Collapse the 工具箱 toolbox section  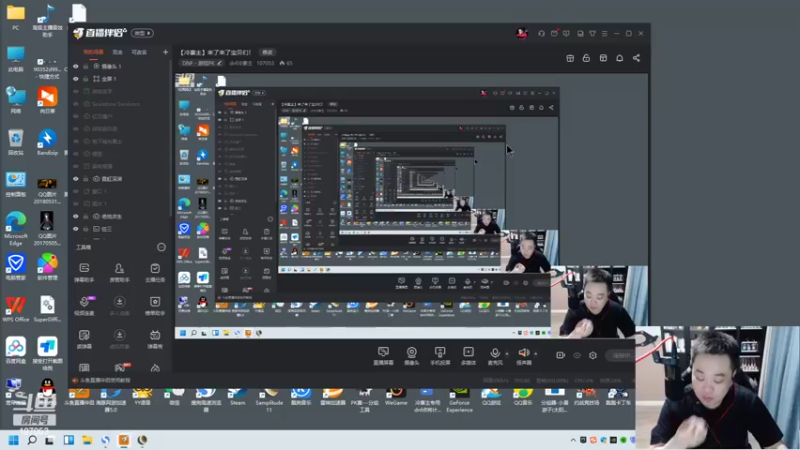coord(161,247)
